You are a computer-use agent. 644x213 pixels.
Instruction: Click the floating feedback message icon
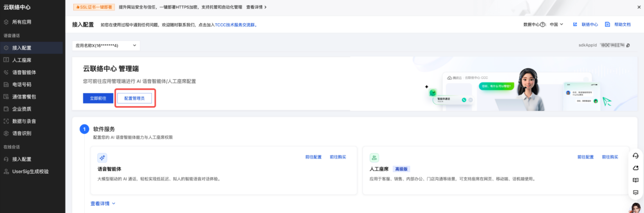636,192
